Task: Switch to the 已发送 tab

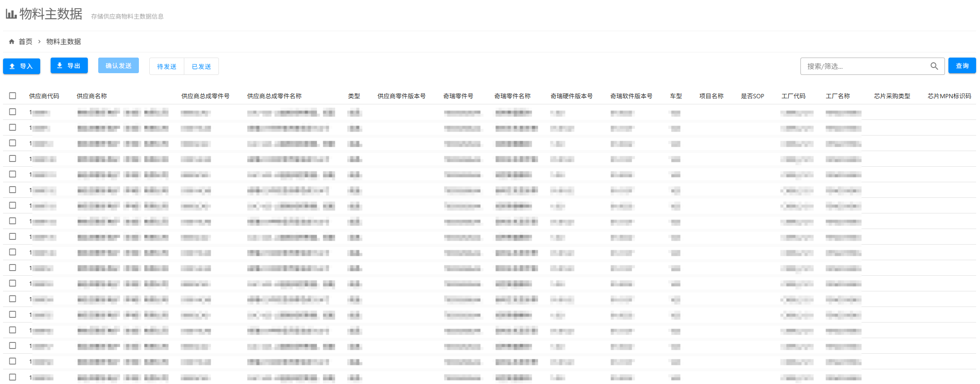Action: click(201, 67)
